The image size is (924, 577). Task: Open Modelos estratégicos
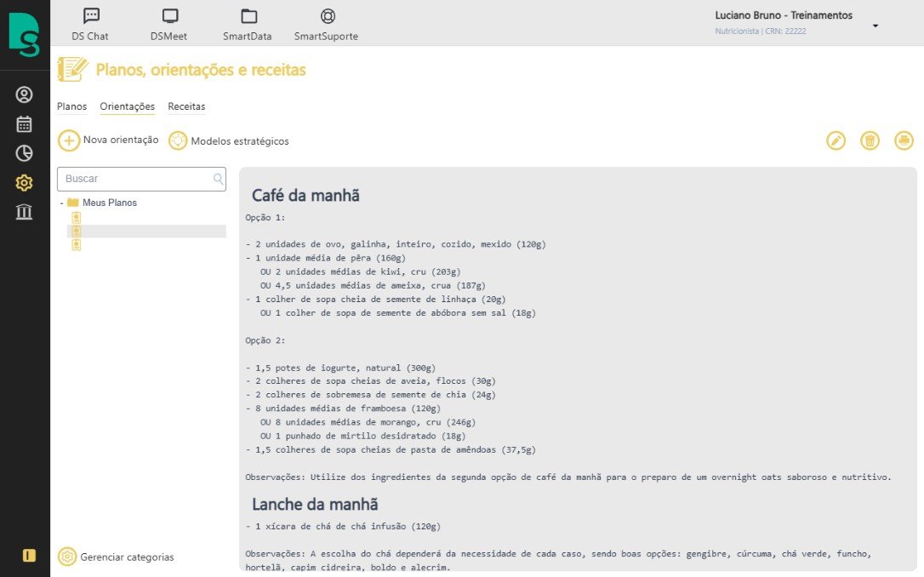pyautogui.click(x=229, y=141)
